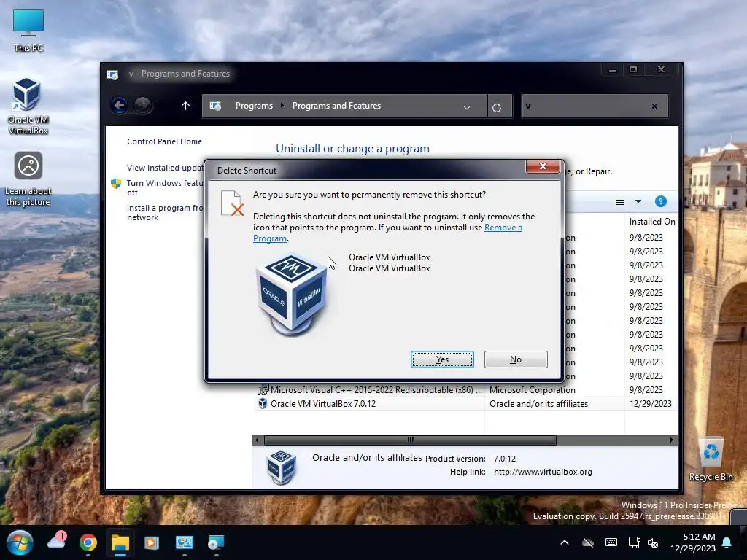Open Turn Windows features on or off
The height and width of the screenshot is (560, 747).
[165, 187]
